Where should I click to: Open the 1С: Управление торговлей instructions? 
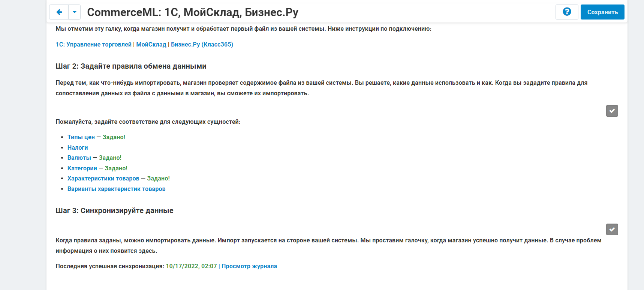[94, 44]
